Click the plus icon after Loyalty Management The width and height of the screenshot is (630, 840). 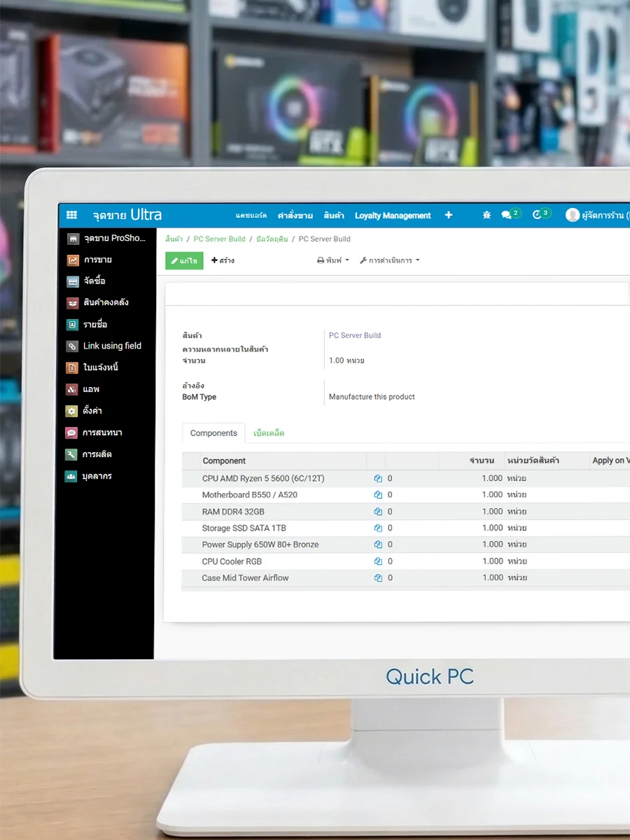tap(449, 215)
